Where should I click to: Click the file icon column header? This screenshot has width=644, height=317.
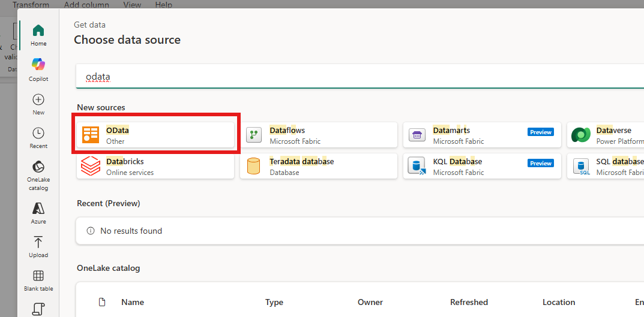click(102, 302)
